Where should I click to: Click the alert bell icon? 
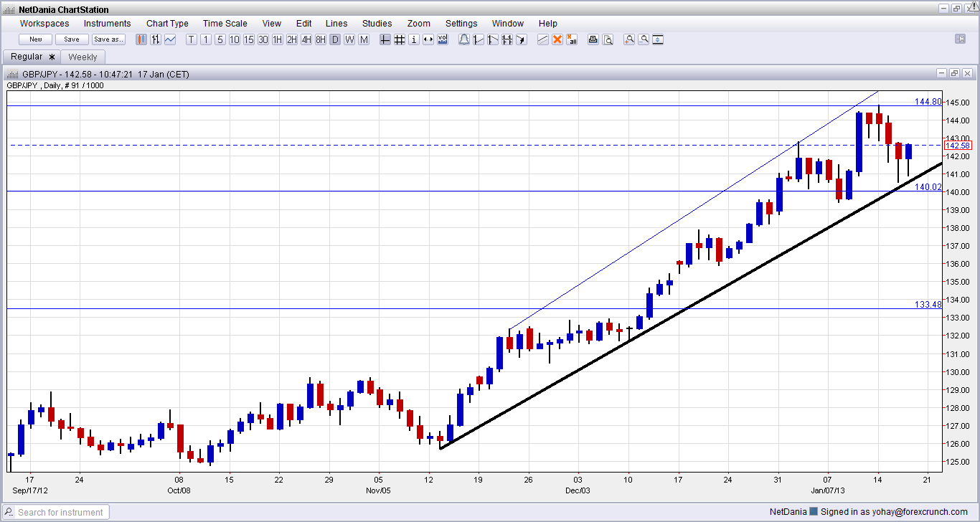pos(464,39)
